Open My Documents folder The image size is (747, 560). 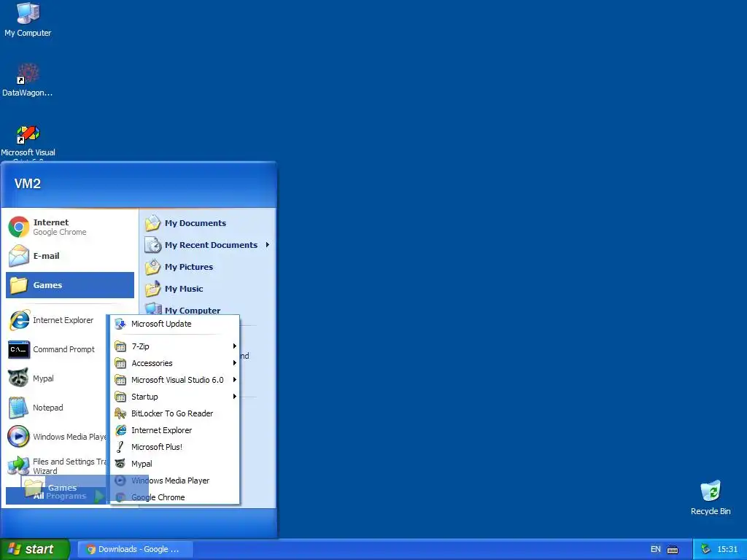point(207,223)
